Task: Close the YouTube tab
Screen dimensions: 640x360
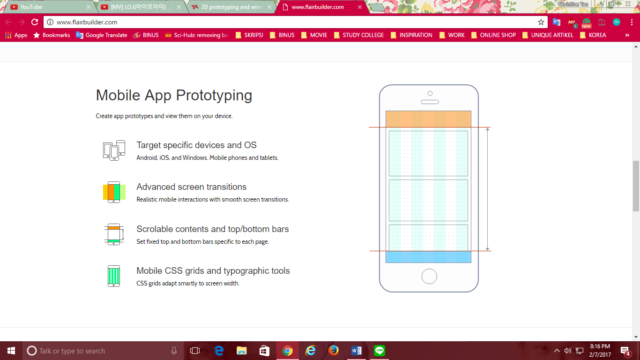Action: (x=89, y=7)
